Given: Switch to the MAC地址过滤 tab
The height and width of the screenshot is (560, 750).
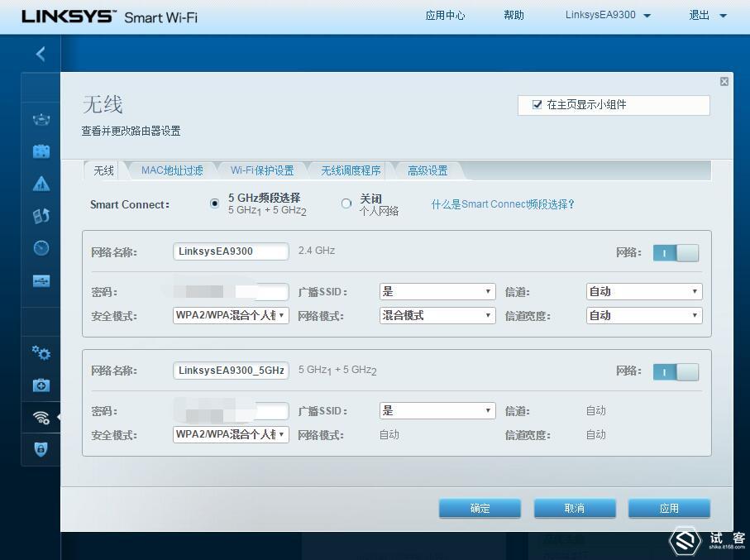Looking at the screenshot, I should [x=172, y=170].
